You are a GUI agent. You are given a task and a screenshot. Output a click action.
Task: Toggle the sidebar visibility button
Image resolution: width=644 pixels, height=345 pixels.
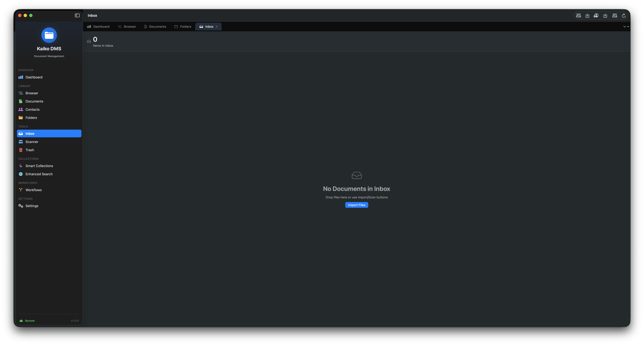[x=77, y=16]
